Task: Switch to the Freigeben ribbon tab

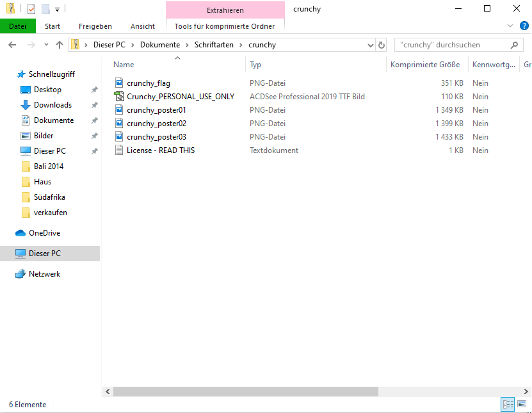Action: (x=95, y=26)
